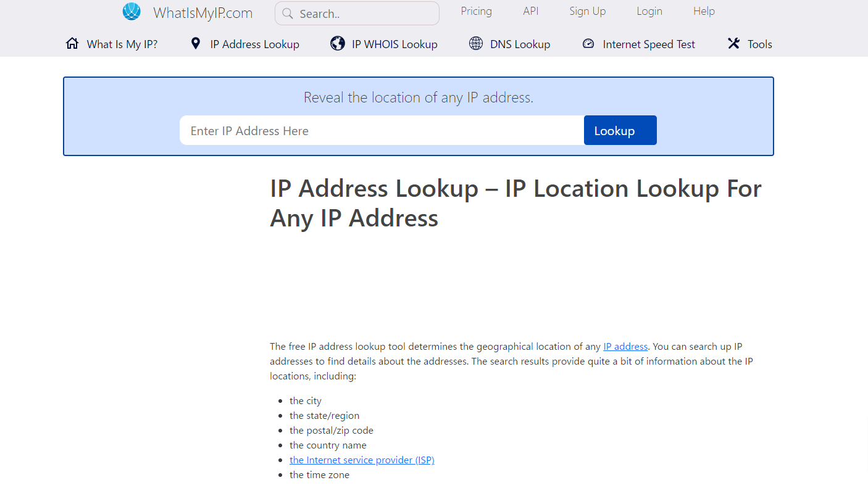Click the wrench and screwdriver Tools icon
This screenshot has width=868, height=488.
733,44
